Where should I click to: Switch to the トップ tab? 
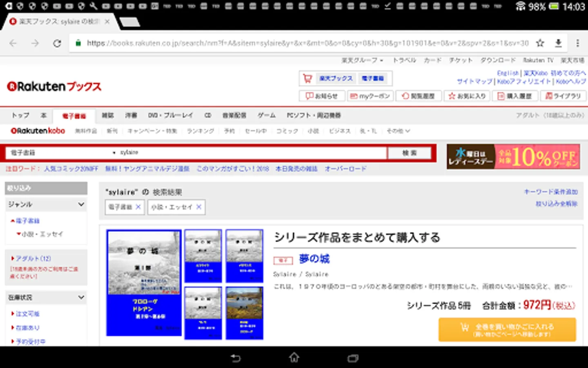(x=20, y=115)
